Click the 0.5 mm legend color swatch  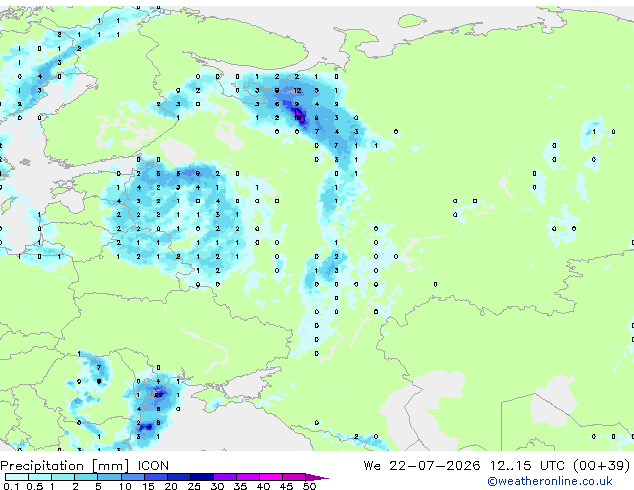40,477
